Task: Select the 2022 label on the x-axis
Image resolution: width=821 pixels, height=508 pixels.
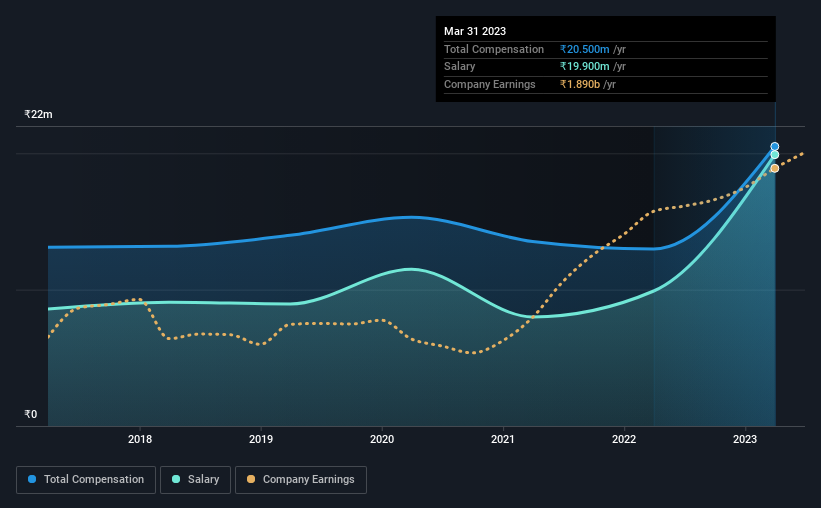Action: [x=624, y=439]
